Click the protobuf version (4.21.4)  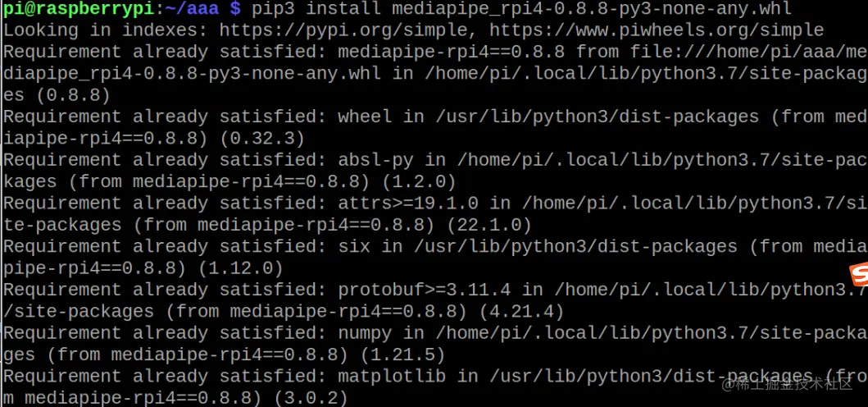click(x=521, y=312)
